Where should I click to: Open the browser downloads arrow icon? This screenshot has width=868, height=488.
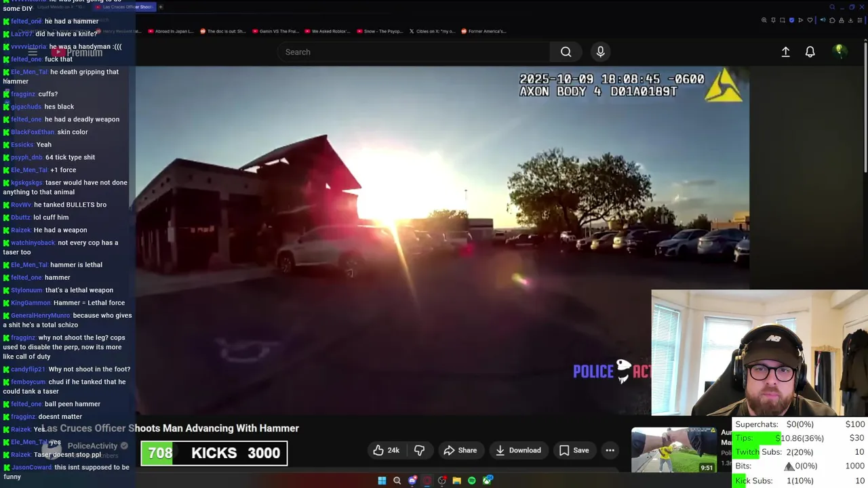[850, 20]
